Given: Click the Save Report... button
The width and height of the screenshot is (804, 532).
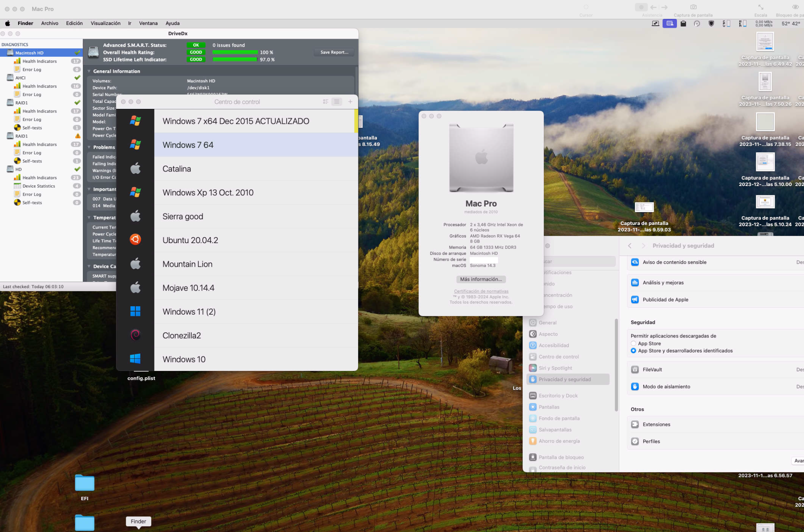Looking at the screenshot, I should tap(334, 52).
